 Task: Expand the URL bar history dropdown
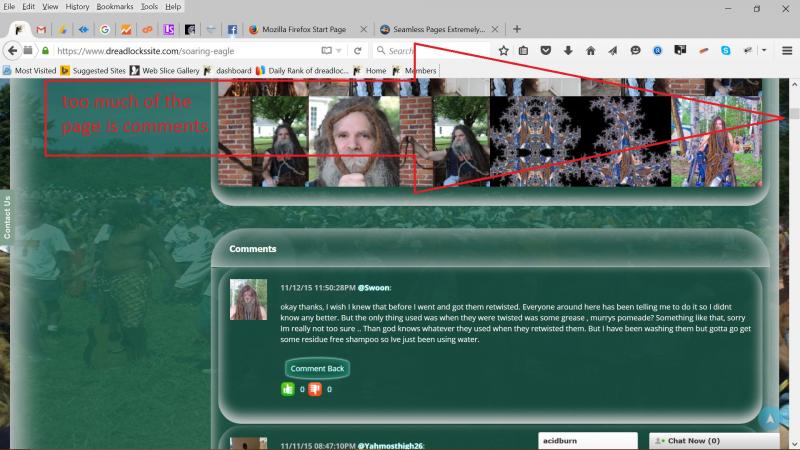tap(340, 50)
